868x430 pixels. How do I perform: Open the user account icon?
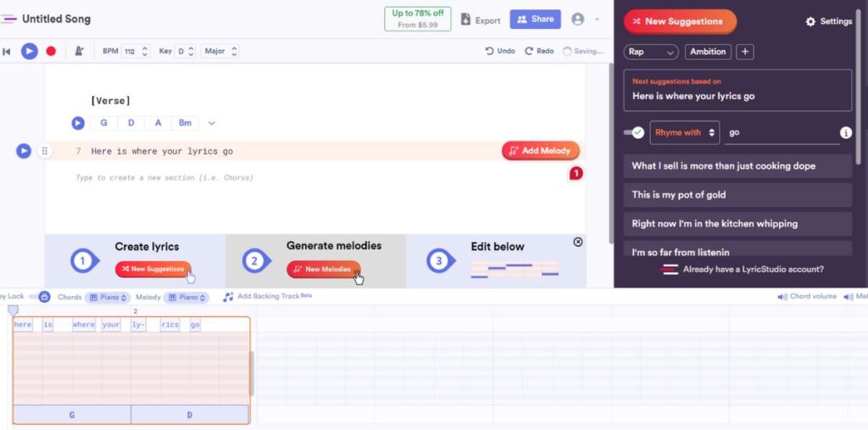tap(578, 19)
